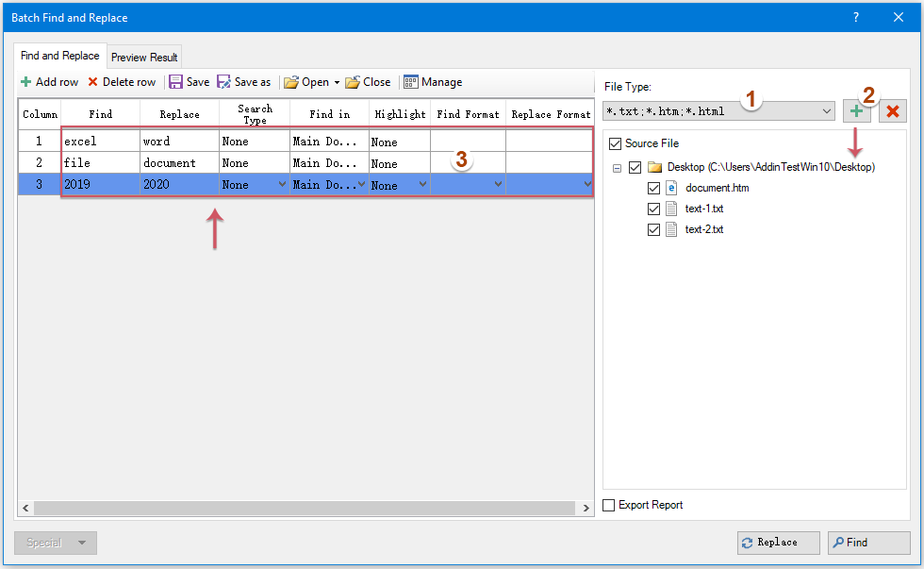Add a new file type with green plus
Image resolution: width=924 pixels, height=569 pixels.
pos(857,110)
